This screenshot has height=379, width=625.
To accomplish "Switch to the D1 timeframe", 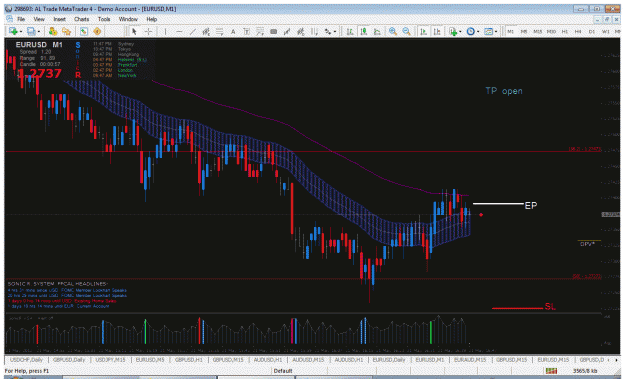I will tap(592, 31).
